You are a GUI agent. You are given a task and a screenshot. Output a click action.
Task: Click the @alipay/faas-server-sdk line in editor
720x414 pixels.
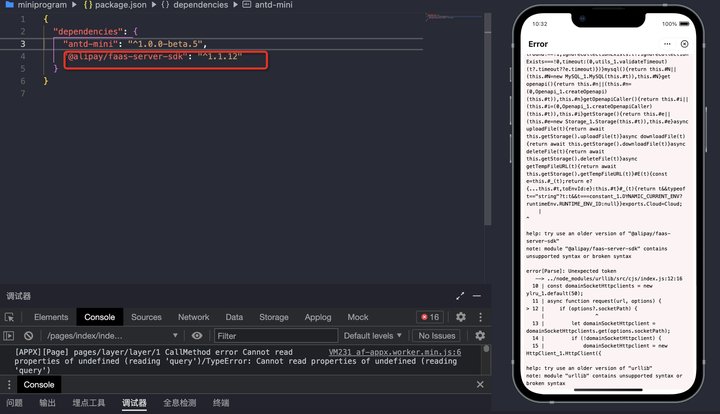coord(155,56)
